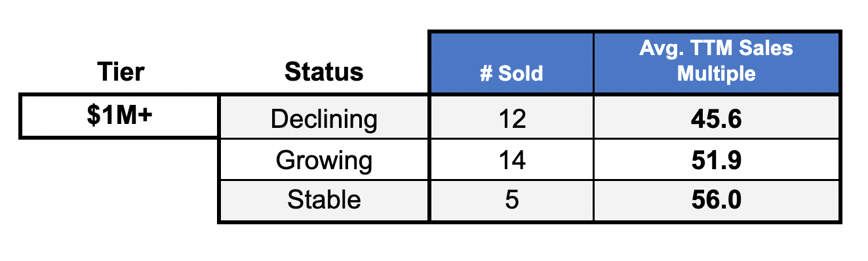Click the Avg. TTM Sales Multiple header
868x261 pixels.
[x=717, y=63]
